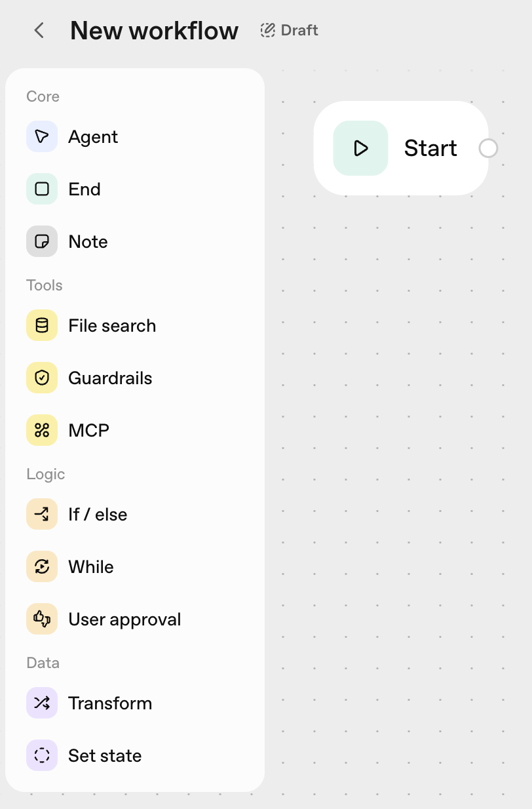532x809 pixels.
Task: Choose the Guardrails shield icon
Action: click(42, 378)
